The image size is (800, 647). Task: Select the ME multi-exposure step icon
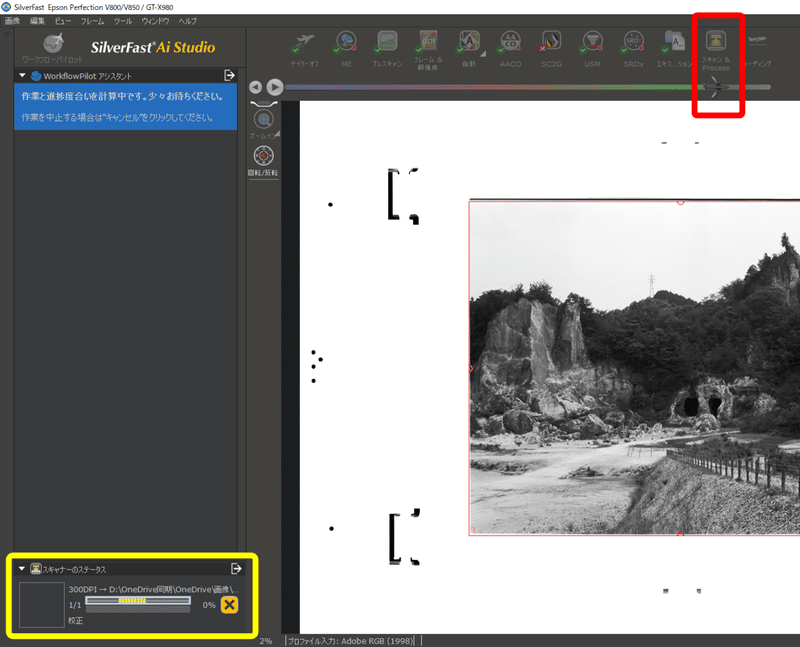click(x=346, y=42)
